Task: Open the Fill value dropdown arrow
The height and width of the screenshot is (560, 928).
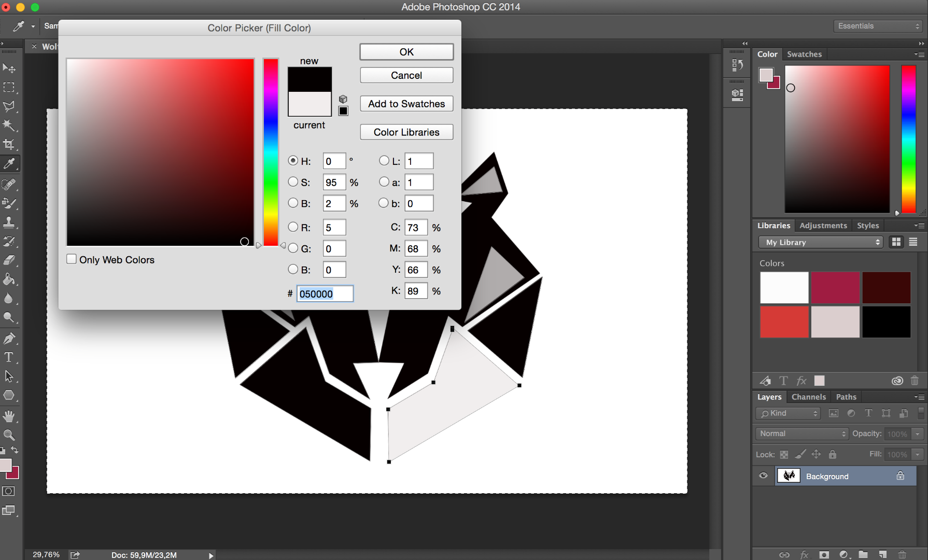Action: (x=918, y=454)
